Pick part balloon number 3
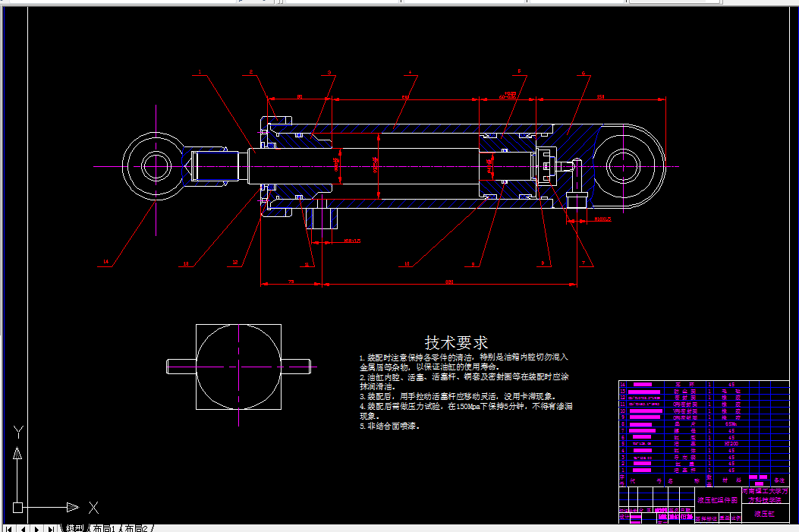 tap(329, 72)
